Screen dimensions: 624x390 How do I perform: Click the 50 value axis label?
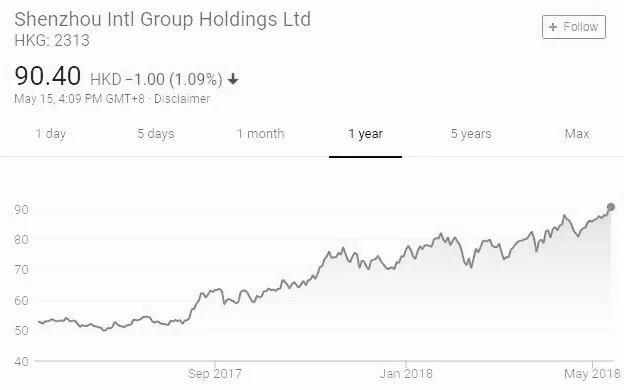[x=21, y=330]
